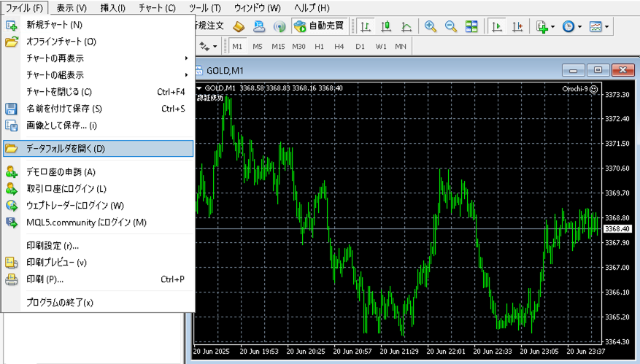Choose ウェブトレーダーにログイン (W)

point(98,206)
